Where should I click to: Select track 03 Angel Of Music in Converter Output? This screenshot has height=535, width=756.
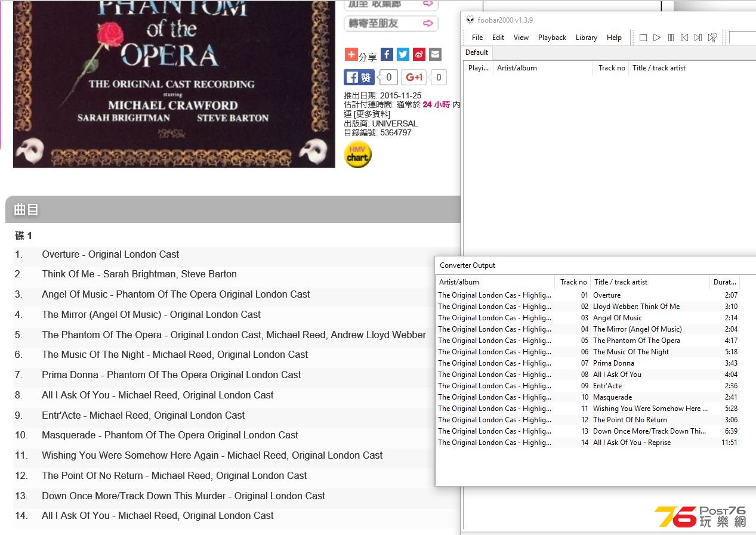coord(588,318)
